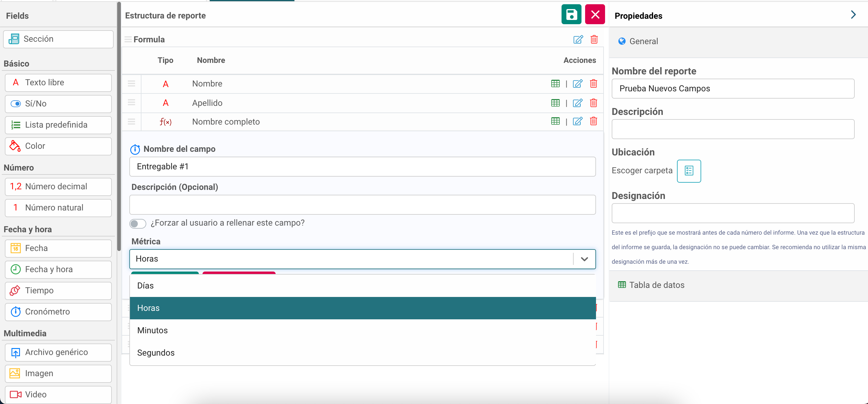The image size is (868, 404).
Task: Delete the Nombre completo formula field
Action: click(593, 121)
